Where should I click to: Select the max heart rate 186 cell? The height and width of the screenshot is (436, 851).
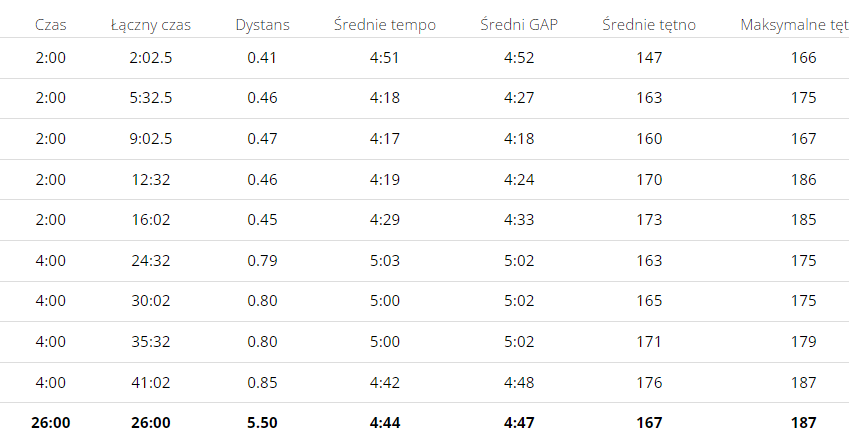[803, 180]
